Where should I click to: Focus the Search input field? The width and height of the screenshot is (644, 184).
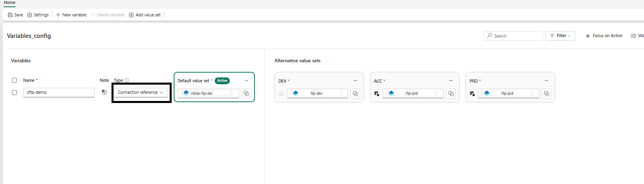pyautogui.click(x=513, y=36)
